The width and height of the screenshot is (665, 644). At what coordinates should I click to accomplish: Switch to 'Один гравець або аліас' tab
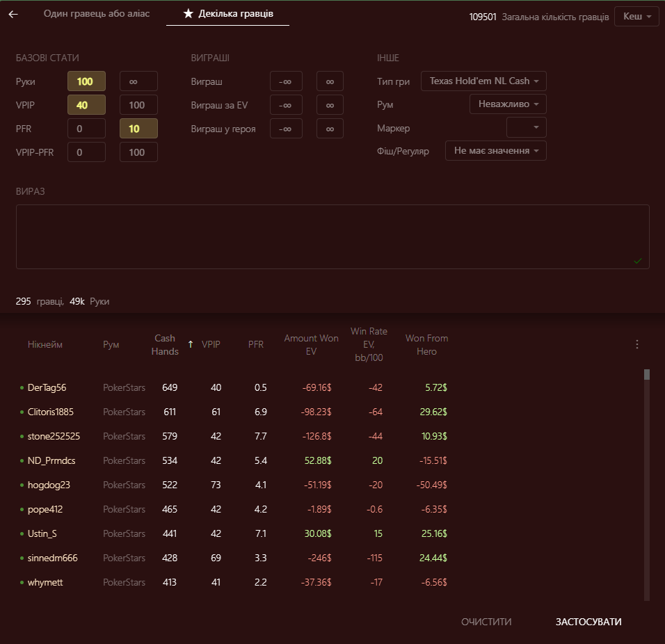pyautogui.click(x=97, y=14)
